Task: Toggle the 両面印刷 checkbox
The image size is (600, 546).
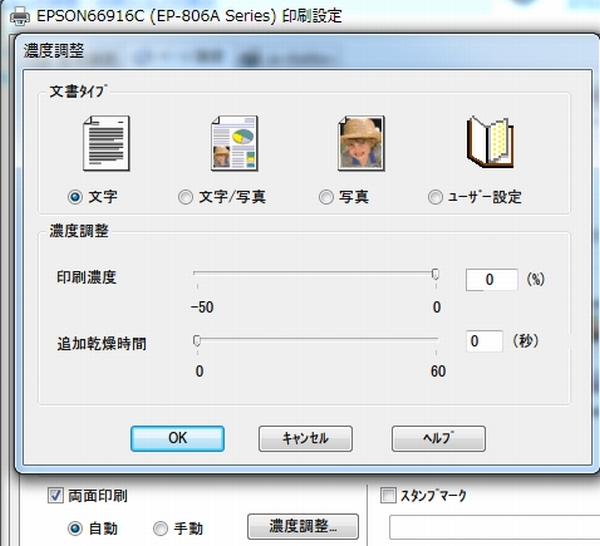Action: pyautogui.click(x=55, y=495)
